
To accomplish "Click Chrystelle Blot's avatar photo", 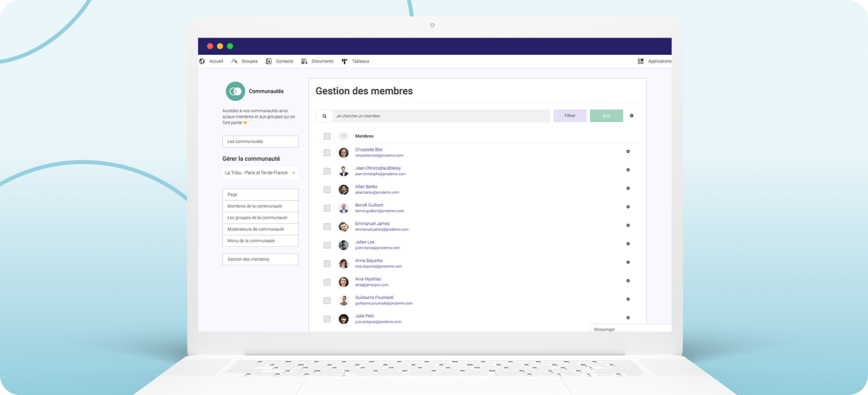I will pyautogui.click(x=343, y=153).
